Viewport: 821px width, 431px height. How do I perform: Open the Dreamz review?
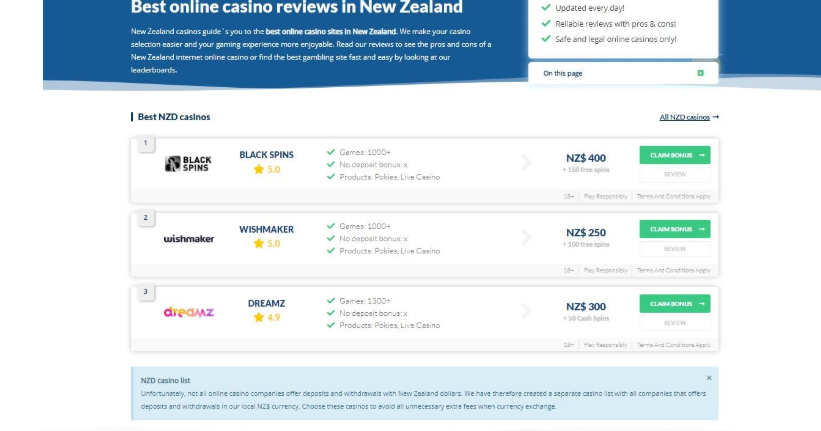pyautogui.click(x=675, y=323)
